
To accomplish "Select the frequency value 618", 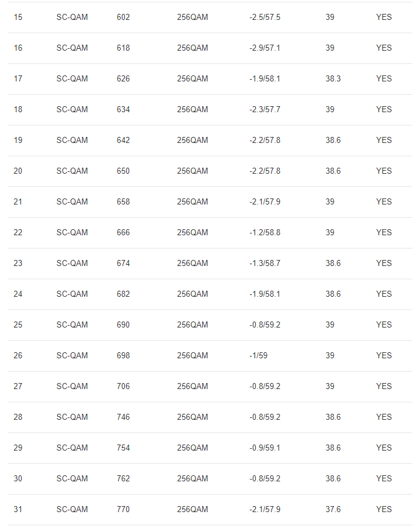I will click(123, 48).
